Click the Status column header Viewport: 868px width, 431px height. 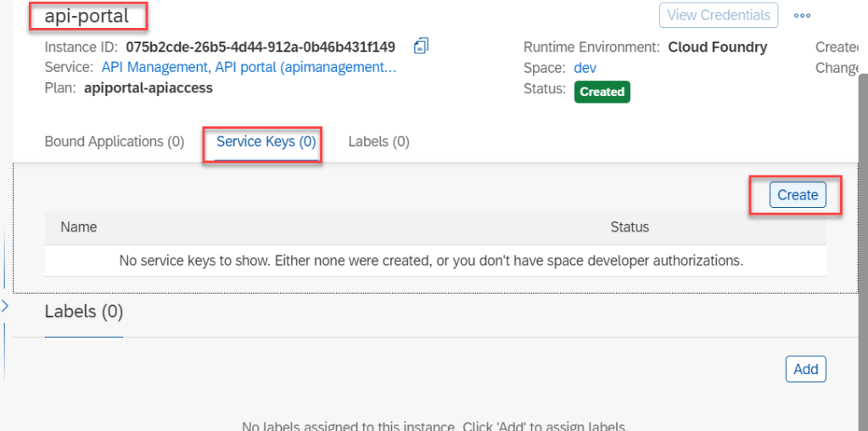pos(630,227)
